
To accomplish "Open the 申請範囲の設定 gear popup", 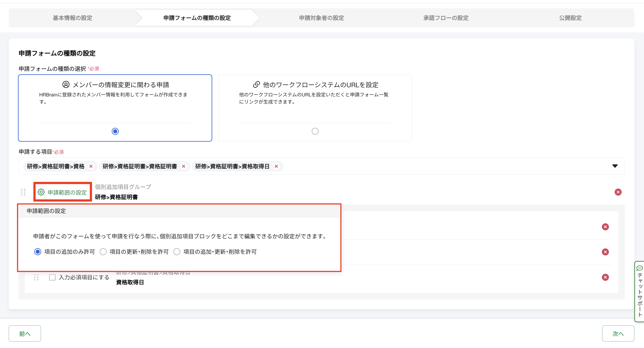I will [62, 192].
